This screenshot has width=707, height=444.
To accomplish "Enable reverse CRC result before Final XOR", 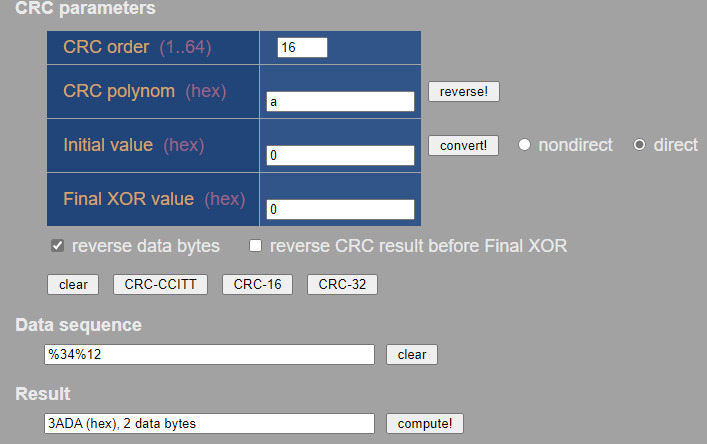I will point(256,246).
